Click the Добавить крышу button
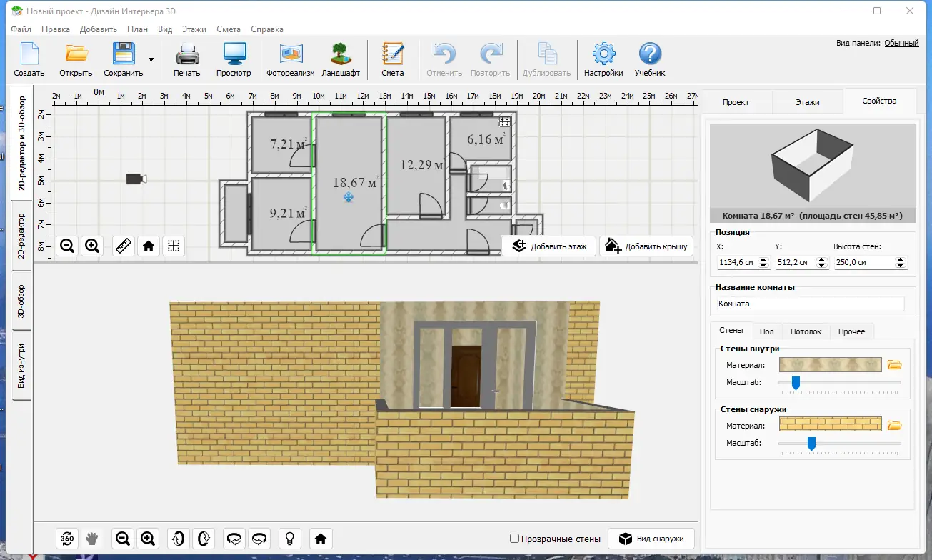Viewport: 932px width, 560px height. point(647,246)
